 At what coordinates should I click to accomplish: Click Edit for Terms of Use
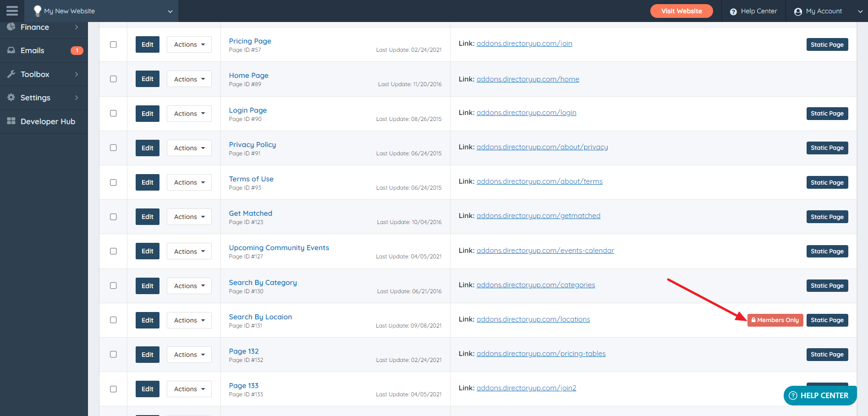pyautogui.click(x=148, y=182)
